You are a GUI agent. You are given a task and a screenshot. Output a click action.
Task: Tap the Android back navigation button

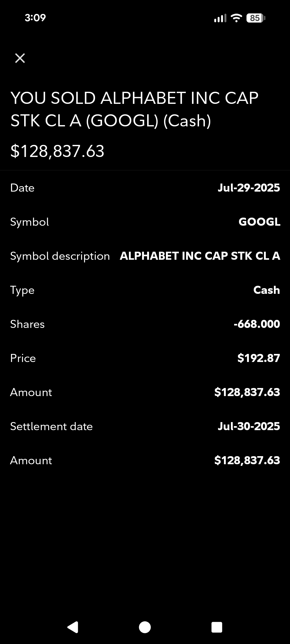[x=73, y=627]
